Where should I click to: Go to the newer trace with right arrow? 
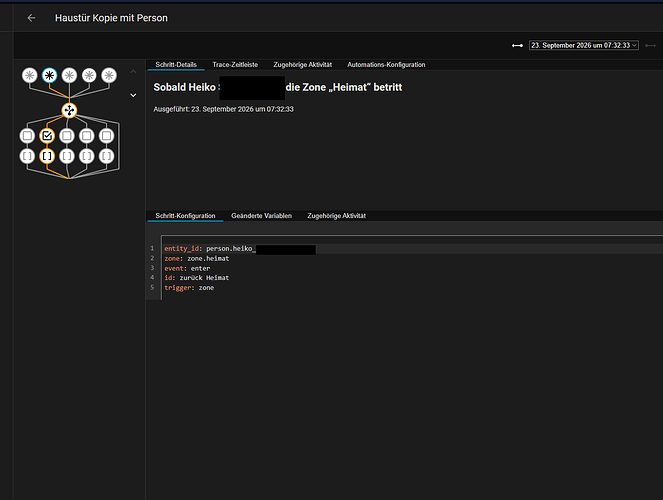(x=651, y=45)
